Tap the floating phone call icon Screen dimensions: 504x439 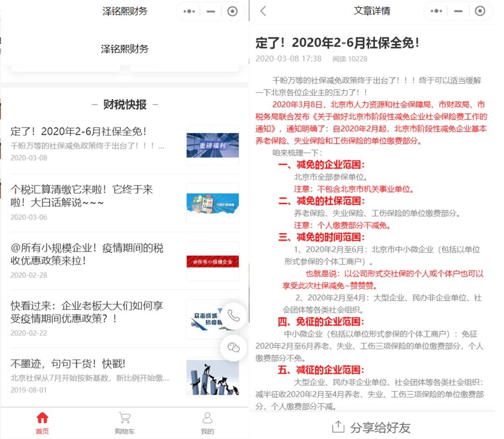234,316
